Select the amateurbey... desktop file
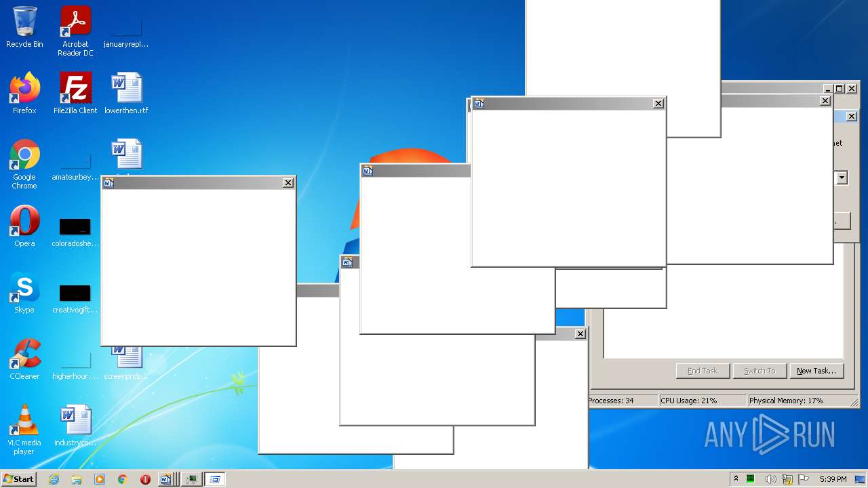This screenshot has width=868, height=488. [x=75, y=167]
